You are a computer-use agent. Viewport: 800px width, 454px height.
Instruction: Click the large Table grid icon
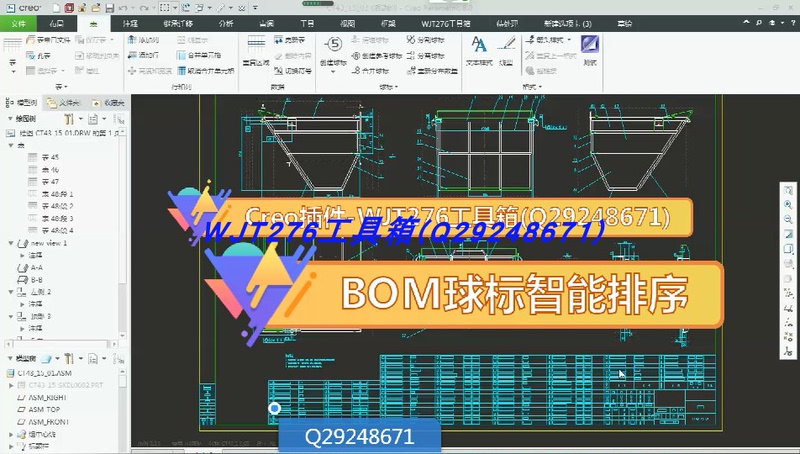coord(12,45)
